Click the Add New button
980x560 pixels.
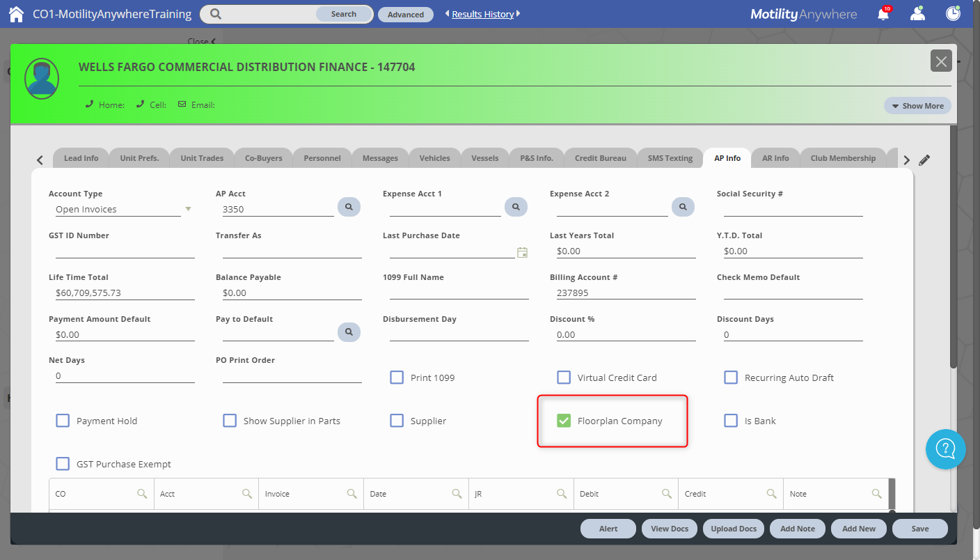point(859,529)
